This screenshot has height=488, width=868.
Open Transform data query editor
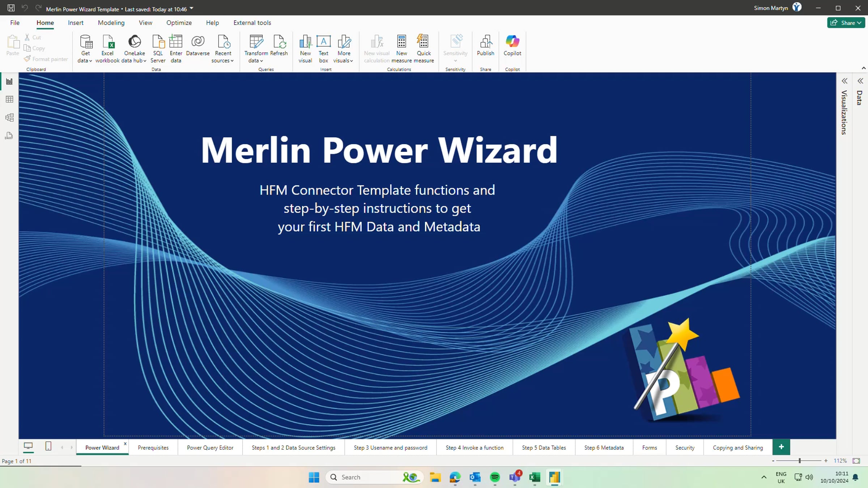tap(256, 49)
